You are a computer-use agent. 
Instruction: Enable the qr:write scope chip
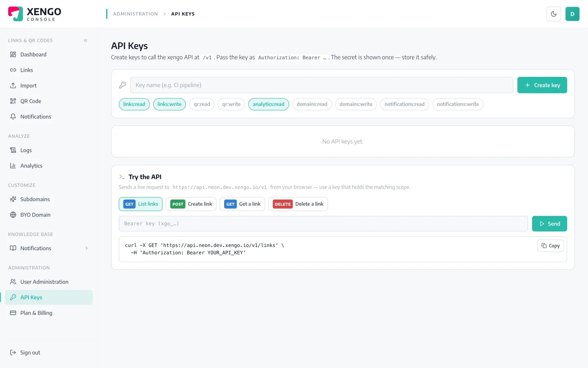tap(231, 104)
